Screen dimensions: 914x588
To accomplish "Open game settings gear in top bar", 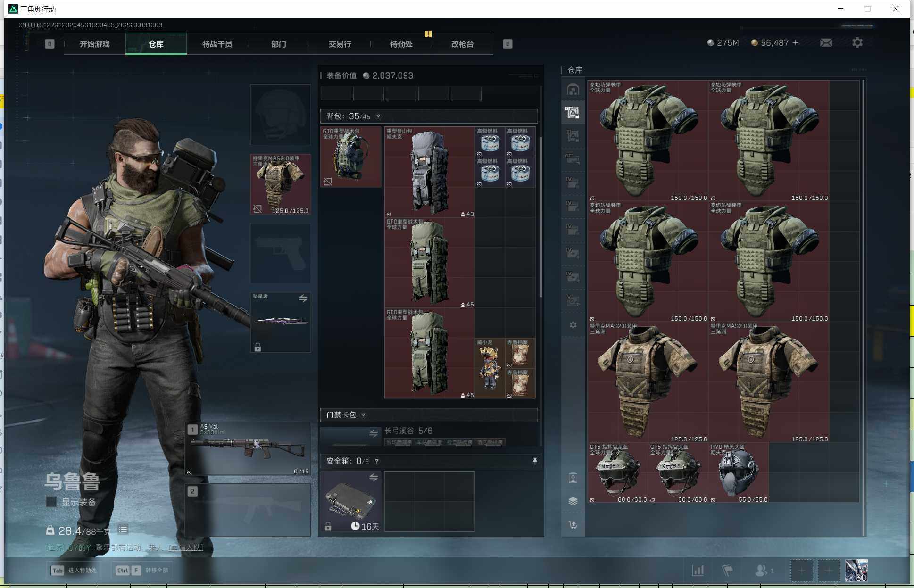I will 857,43.
